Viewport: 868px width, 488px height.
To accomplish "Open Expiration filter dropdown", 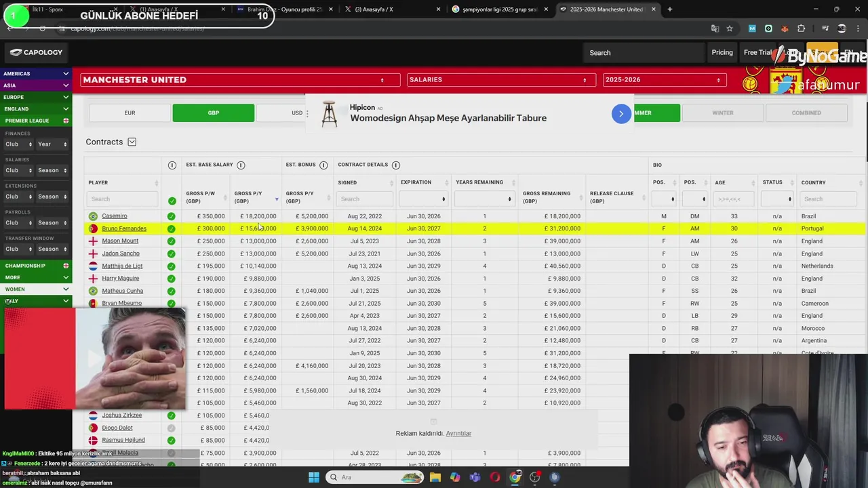I will tap(423, 199).
